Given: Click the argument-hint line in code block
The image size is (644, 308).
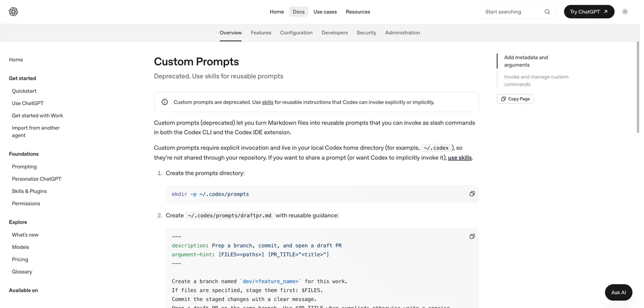Looking at the screenshot, I should pyautogui.click(x=251, y=255).
